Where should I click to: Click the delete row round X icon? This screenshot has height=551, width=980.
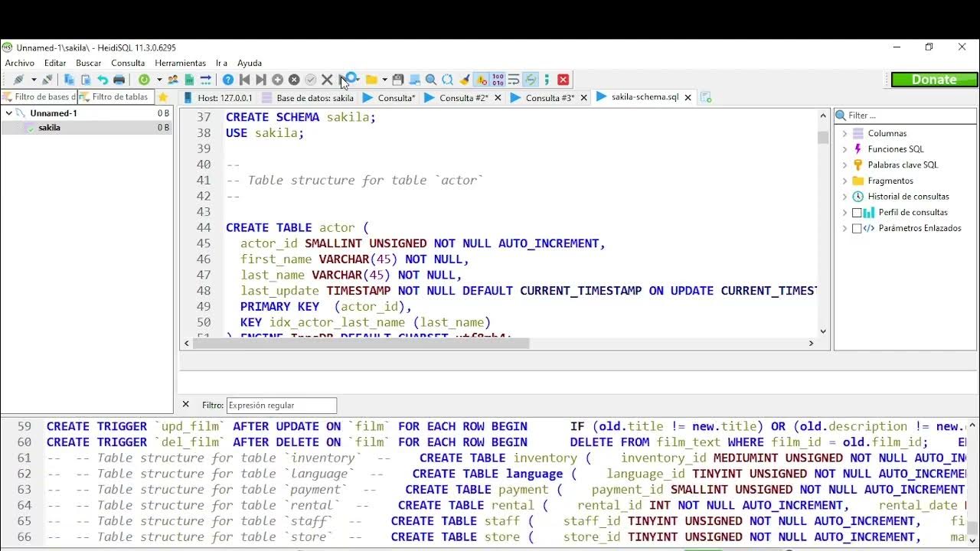point(294,80)
